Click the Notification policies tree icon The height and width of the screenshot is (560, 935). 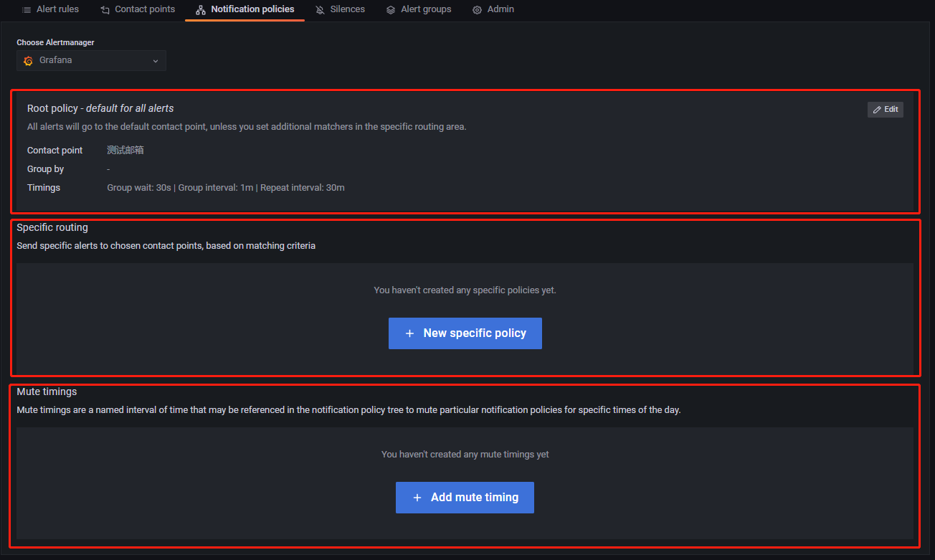201,10
